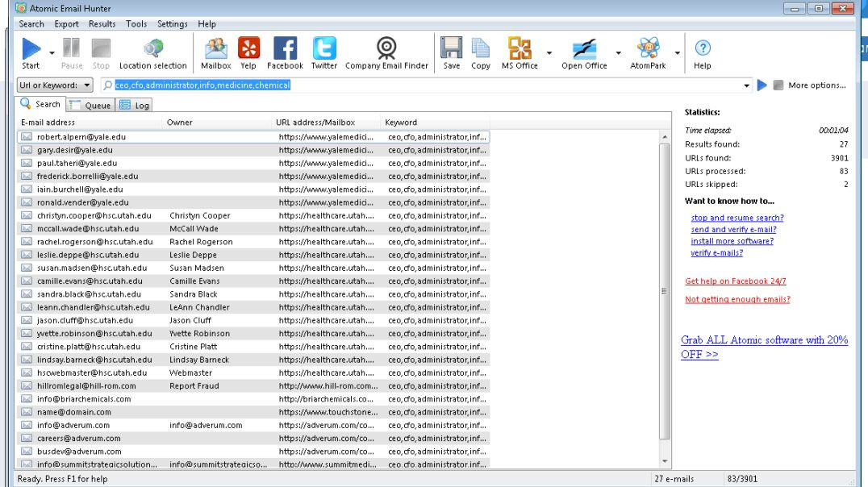This screenshot has height=487, width=868.
Task: Open 'verify e-mails?' link
Action: click(x=717, y=253)
